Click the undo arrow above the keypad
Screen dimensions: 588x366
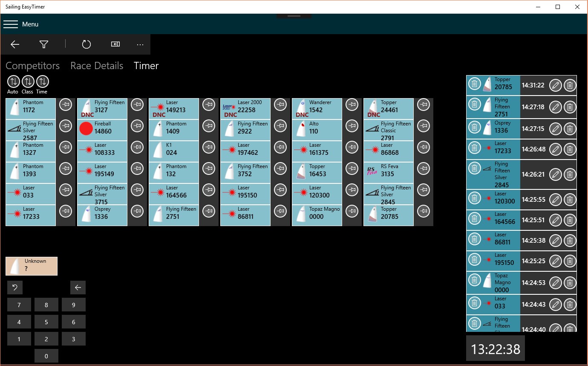[x=15, y=288]
